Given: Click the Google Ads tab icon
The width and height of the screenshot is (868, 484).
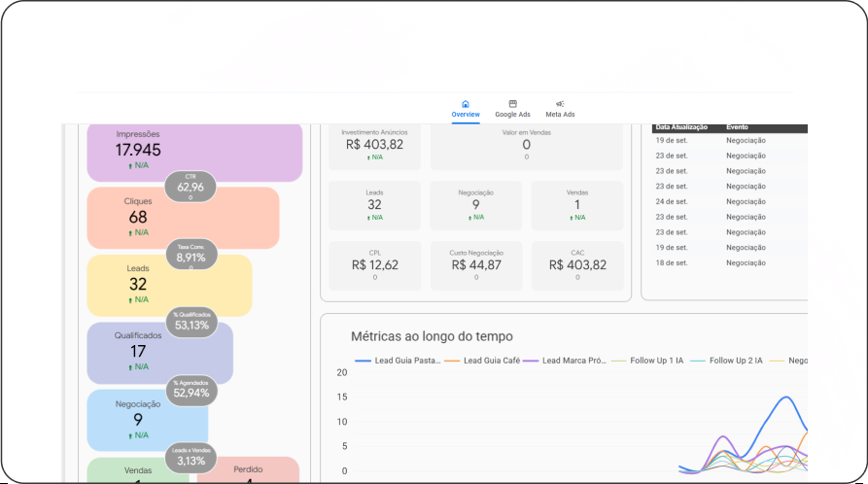Looking at the screenshot, I should point(512,104).
